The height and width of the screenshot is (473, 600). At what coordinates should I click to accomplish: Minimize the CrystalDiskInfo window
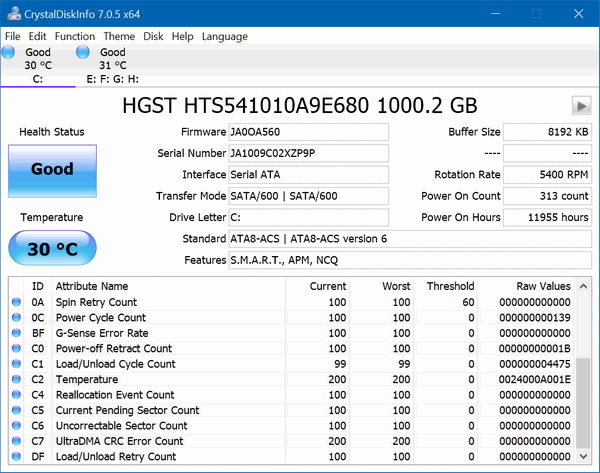(496, 14)
